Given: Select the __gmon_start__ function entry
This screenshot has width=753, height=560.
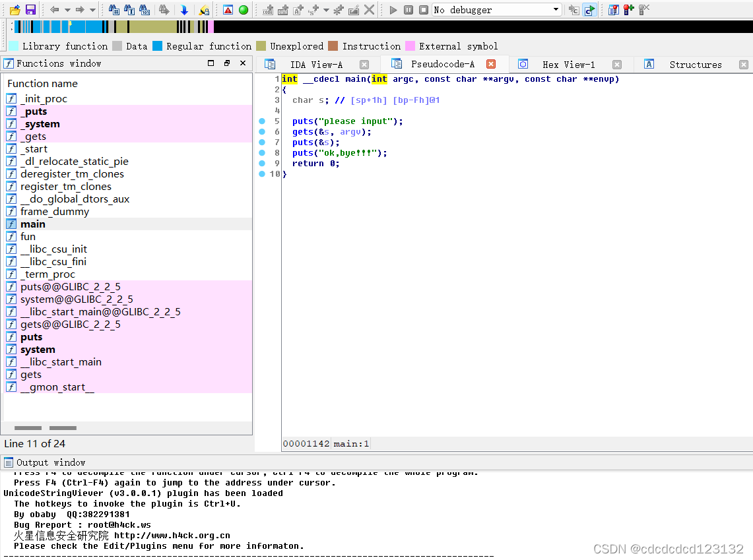Looking at the screenshot, I should (128, 387).
